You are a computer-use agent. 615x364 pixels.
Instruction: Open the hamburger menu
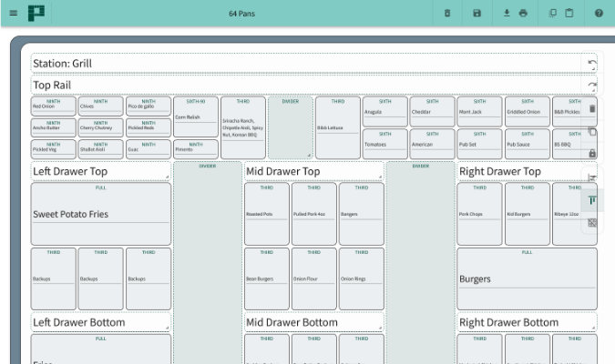13,13
